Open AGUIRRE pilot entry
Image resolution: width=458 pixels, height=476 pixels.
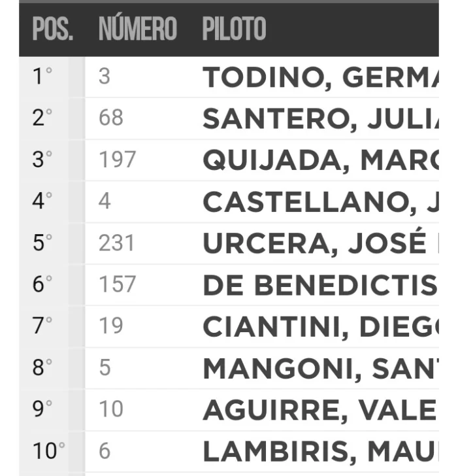319,410
